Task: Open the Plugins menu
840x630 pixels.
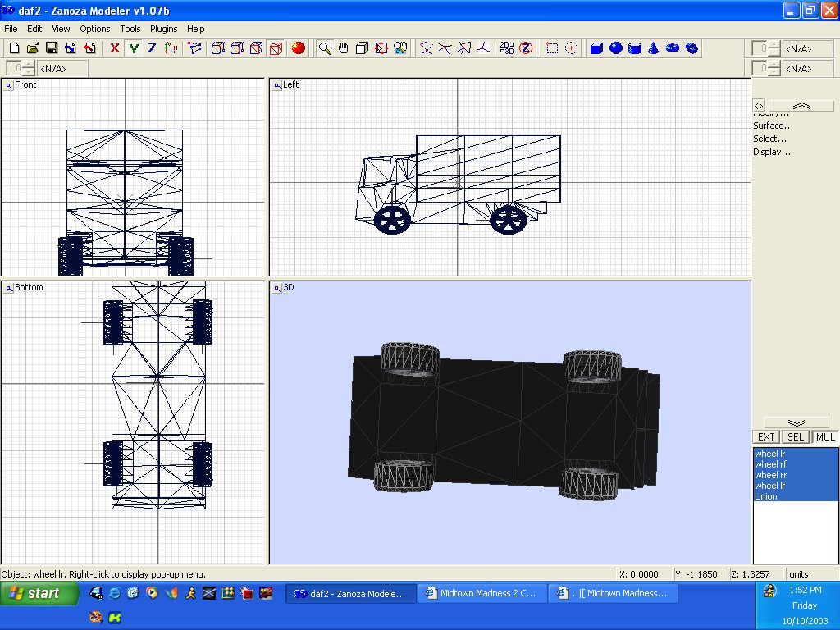Action: tap(163, 29)
